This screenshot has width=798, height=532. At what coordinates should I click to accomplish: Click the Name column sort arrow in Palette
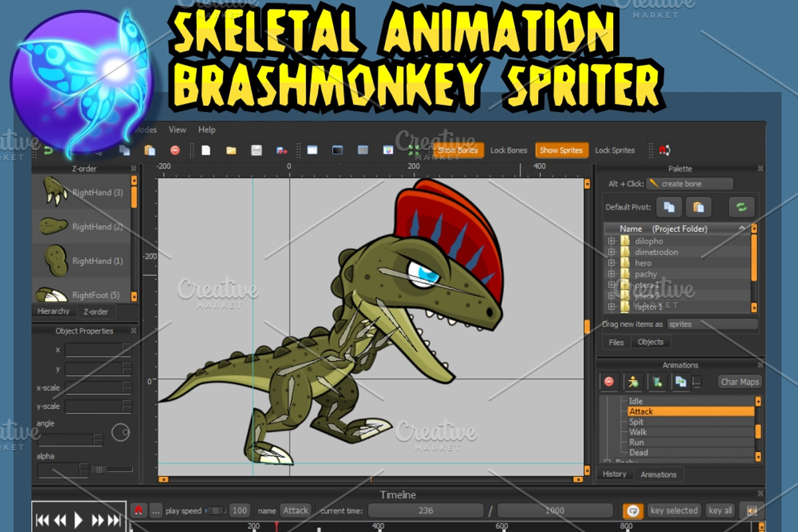(x=742, y=228)
